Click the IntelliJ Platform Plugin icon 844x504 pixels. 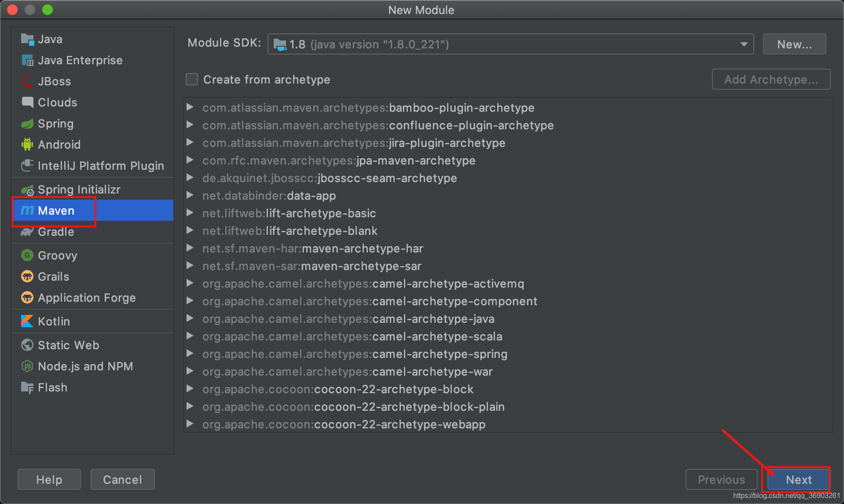click(27, 166)
